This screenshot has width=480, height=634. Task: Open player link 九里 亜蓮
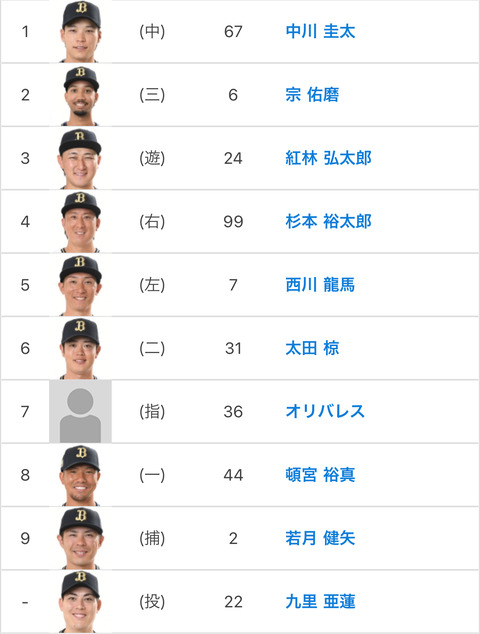[320, 602]
